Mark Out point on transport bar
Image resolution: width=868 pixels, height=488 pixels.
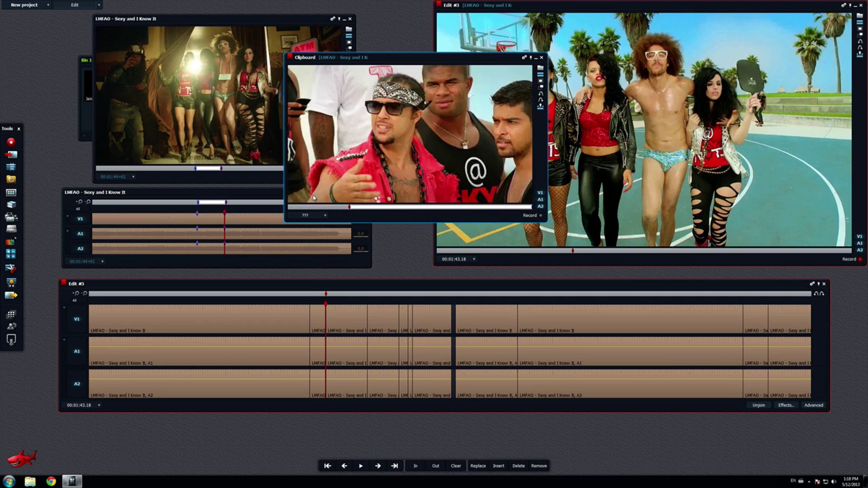[x=435, y=466]
